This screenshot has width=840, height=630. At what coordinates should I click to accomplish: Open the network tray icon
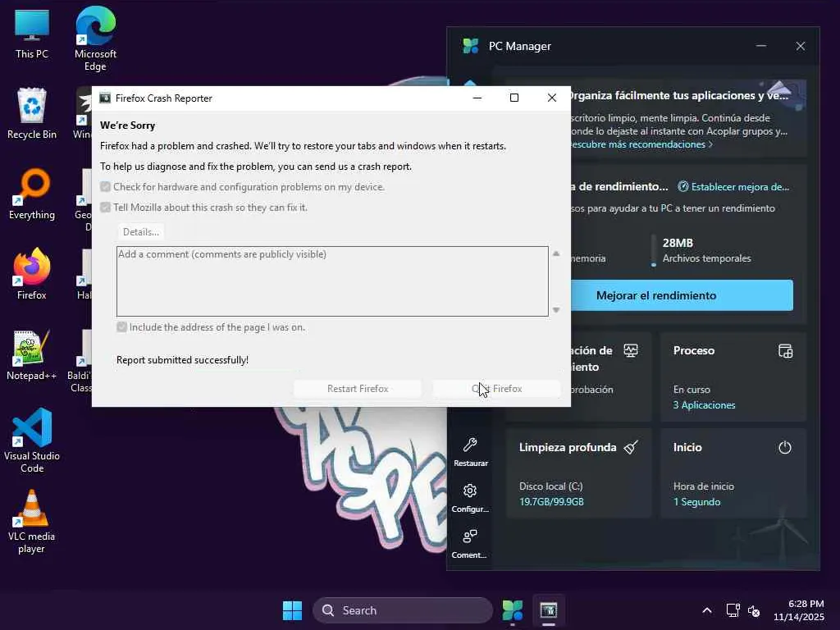[x=733, y=610]
